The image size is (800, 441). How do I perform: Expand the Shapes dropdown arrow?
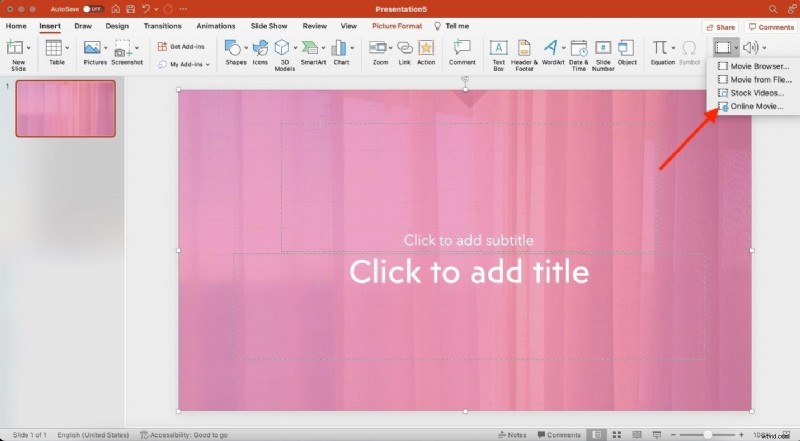click(246, 48)
